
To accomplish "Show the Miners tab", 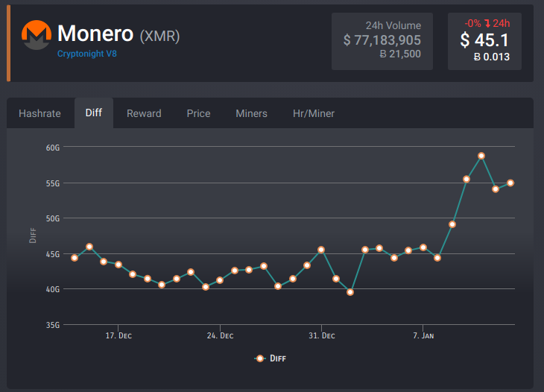I will (252, 113).
